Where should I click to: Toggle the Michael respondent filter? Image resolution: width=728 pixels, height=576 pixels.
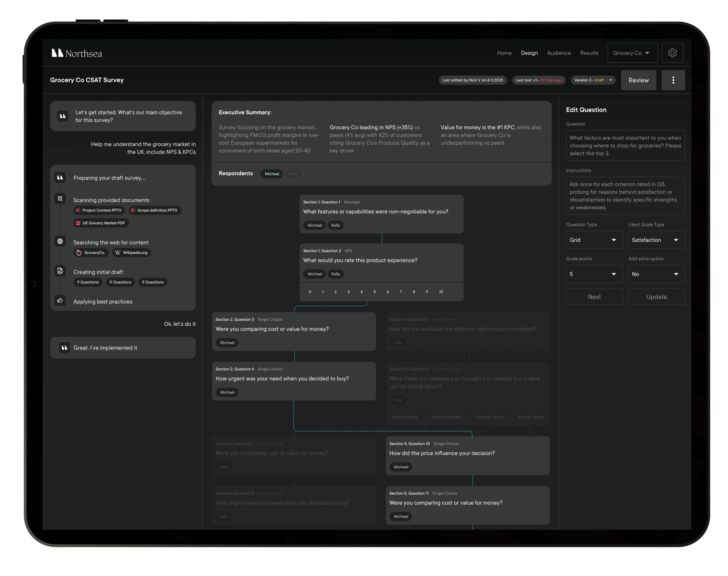[x=272, y=174]
